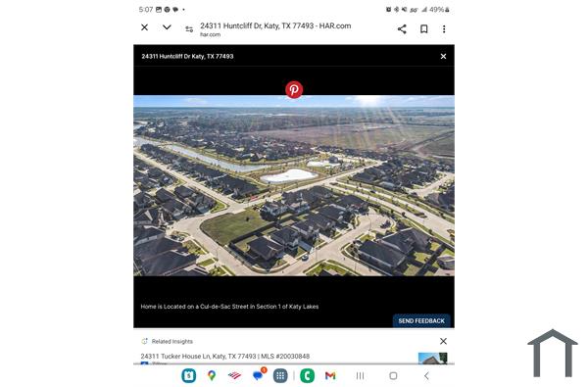Click the gallery title 24311 Huntcliff Dr Katy, TX 77493
The height and width of the screenshot is (387, 588).
pos(187,56)
